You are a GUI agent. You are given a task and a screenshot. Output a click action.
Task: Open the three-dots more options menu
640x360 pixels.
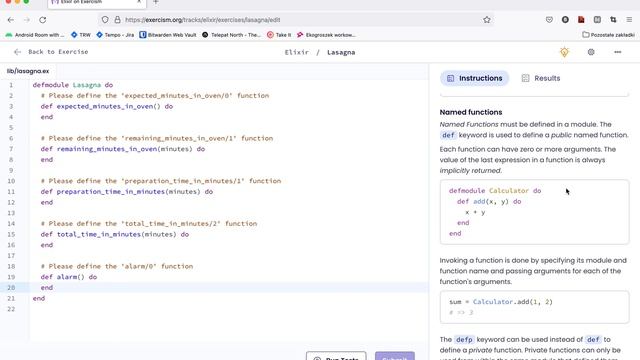[617, 52]
